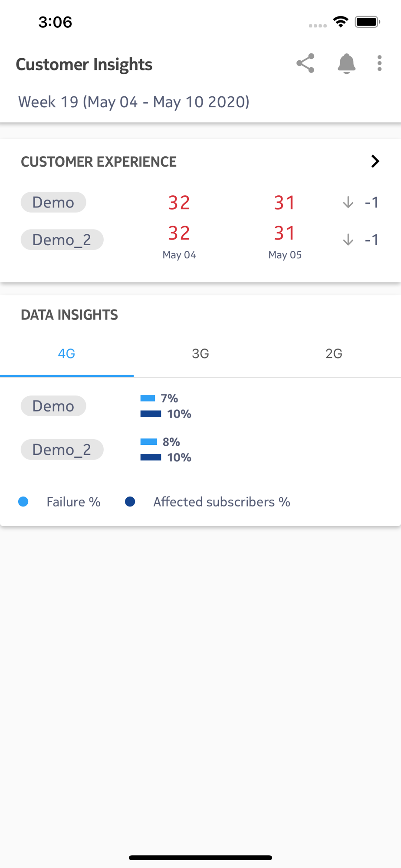Tap the Wi-Fi status icon

coord(341,22)
